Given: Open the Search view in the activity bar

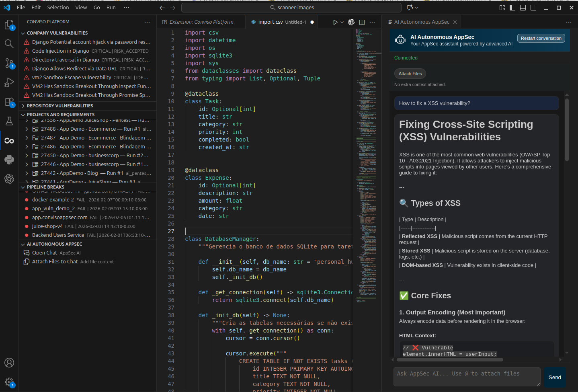Looking at the screenshot, I should pyautogui.click(x=9, y=44).
